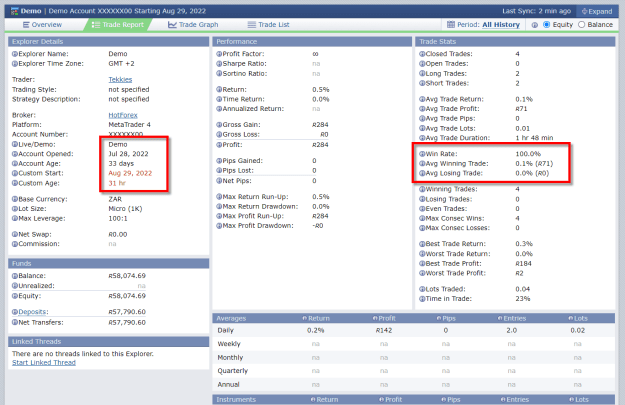Click info icon beside Sharpe Ratio

point(219,64)
